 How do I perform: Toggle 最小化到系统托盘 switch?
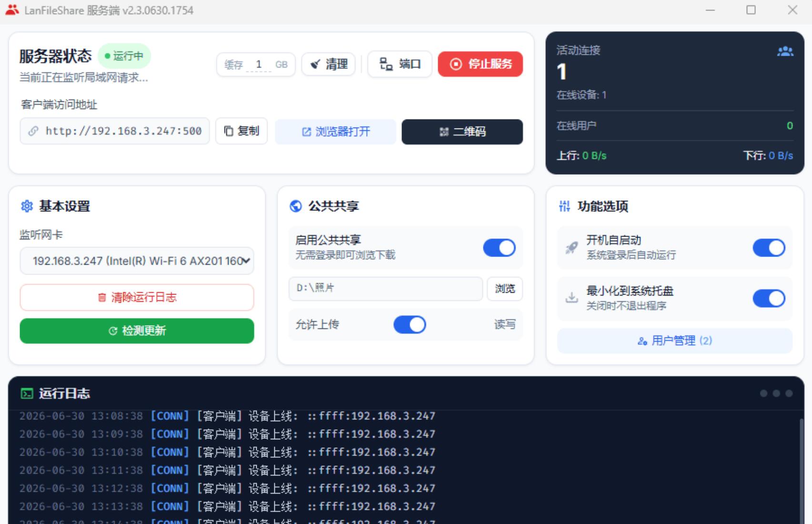(769, 298)
